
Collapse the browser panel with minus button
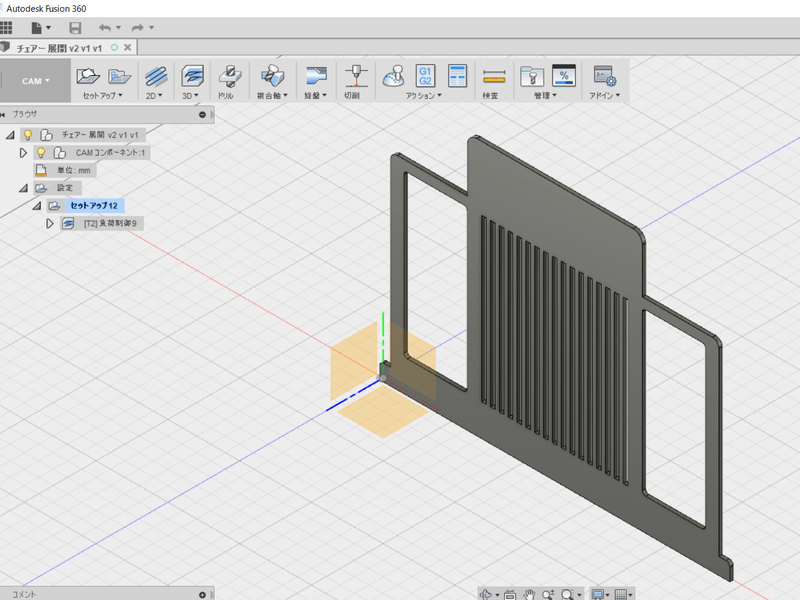tap(203, 115)
